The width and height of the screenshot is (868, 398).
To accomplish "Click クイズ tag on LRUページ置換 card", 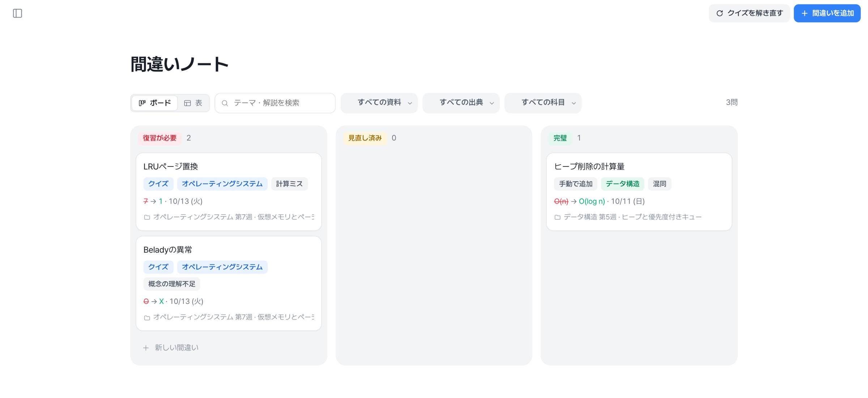I will click(158, 184).
